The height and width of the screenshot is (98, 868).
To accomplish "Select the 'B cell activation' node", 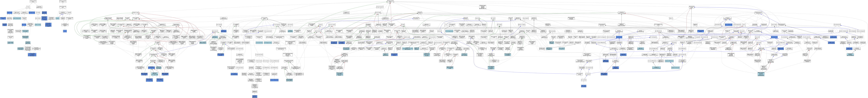I will [266, 61].
